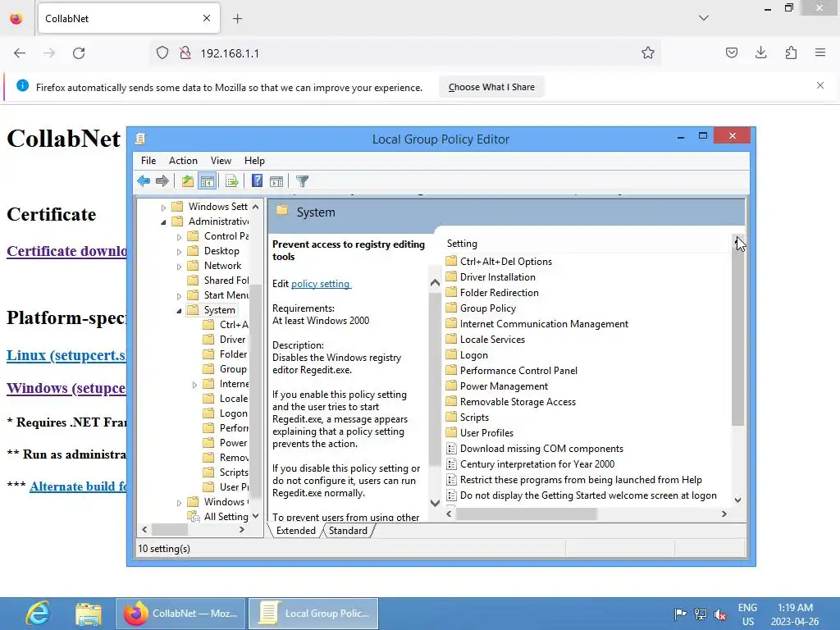Open Internet Explorer from the taskbar

pos(38,614)
